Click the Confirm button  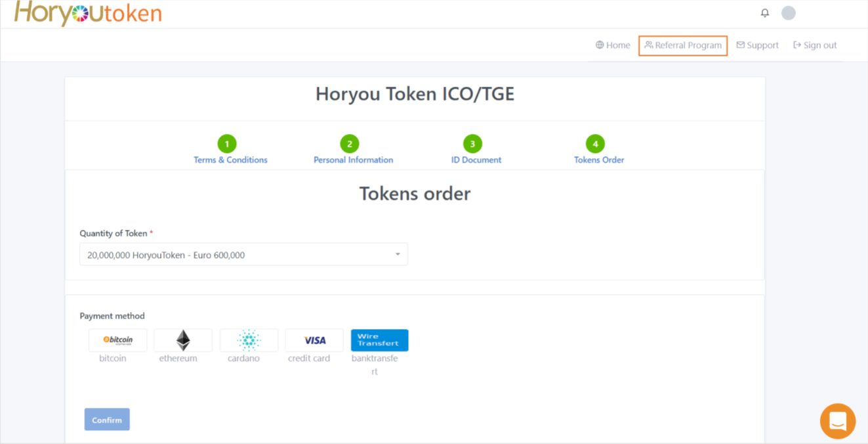click(107, 420)
